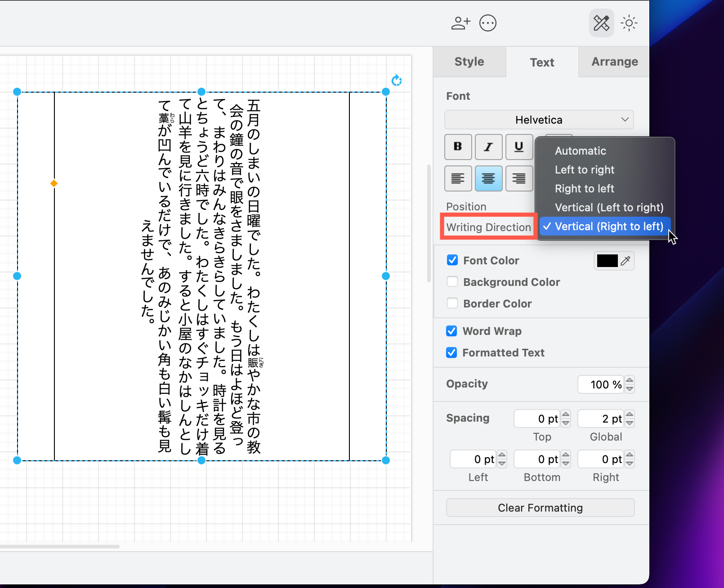This screenshot has width=724, height=588.
Task: Open the Helvetica font dropdown
Action: (x=539, y=120)
